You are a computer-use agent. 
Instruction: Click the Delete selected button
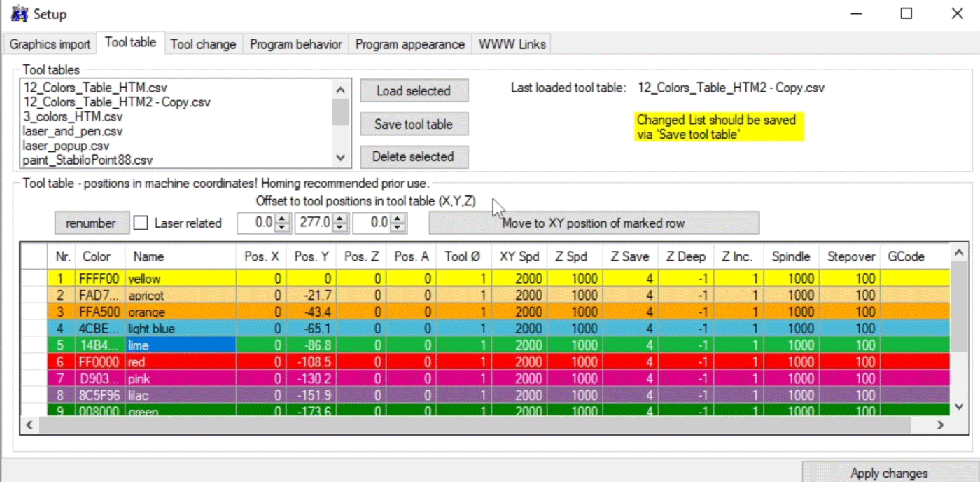click(x=414, y=156)
